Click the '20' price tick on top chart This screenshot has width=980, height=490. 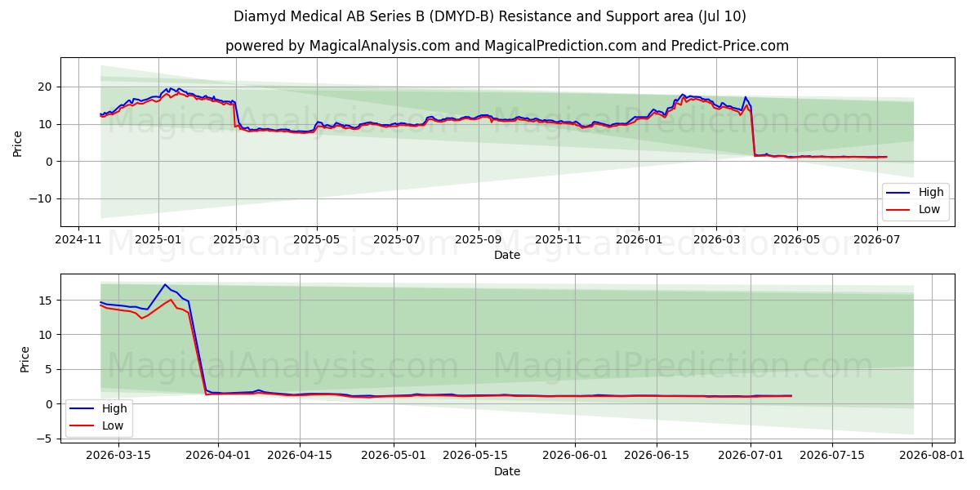[46, 87]
